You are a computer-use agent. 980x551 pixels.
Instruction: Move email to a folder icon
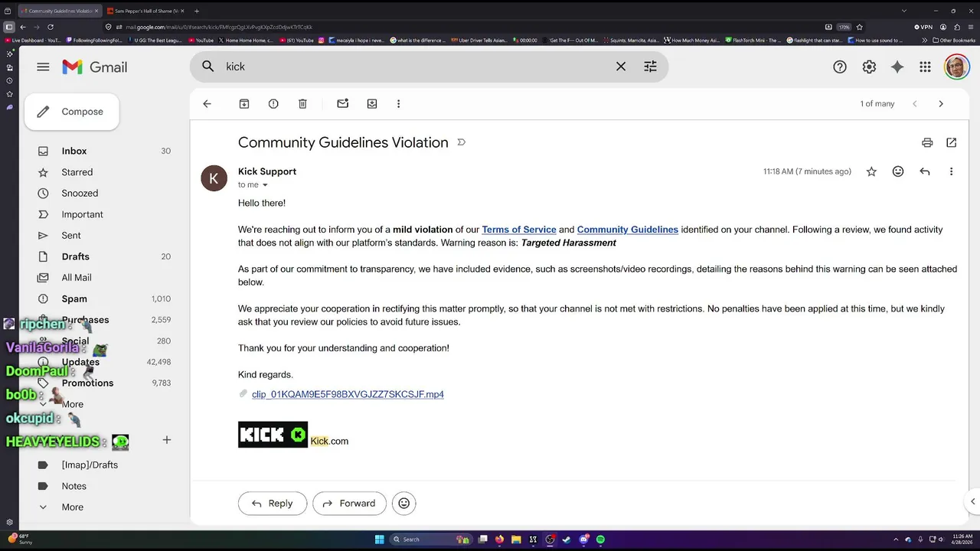tap(372, 103)
